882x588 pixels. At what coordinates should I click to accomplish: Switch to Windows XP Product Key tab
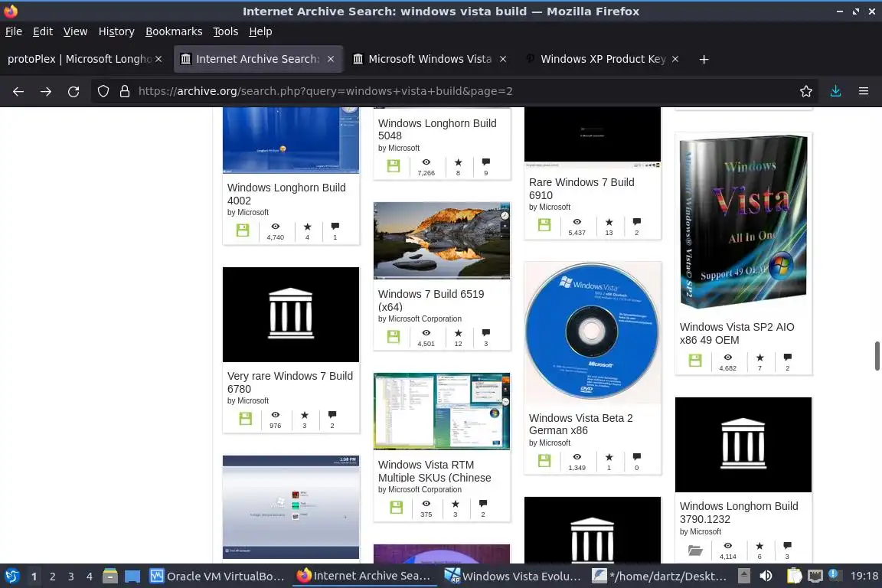[603, 59]
